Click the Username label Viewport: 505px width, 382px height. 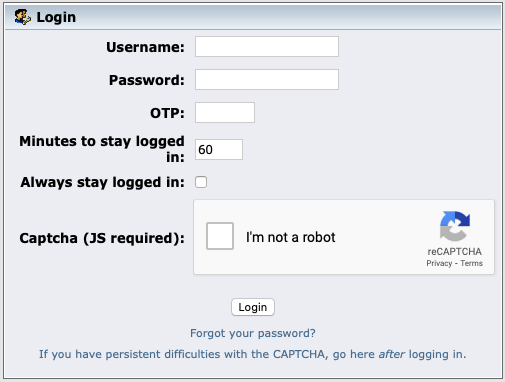(x=145, y=47)
